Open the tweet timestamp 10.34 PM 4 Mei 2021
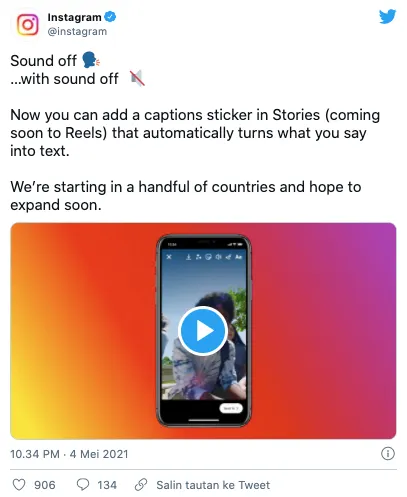407x497 pixels. click(x=69, y=454)
